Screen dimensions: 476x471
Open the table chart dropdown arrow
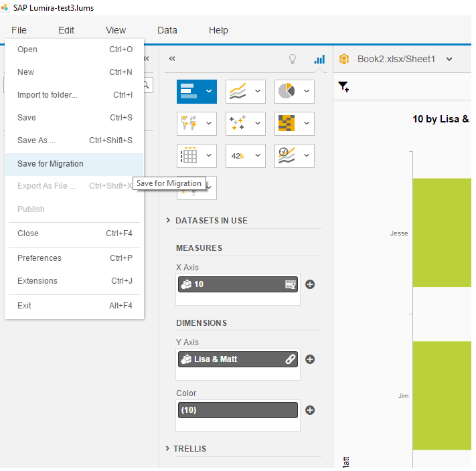coord(209,155)
